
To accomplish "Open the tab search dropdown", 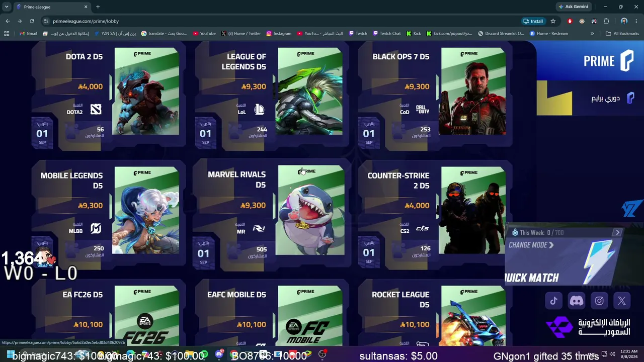I will click(7, 7).
